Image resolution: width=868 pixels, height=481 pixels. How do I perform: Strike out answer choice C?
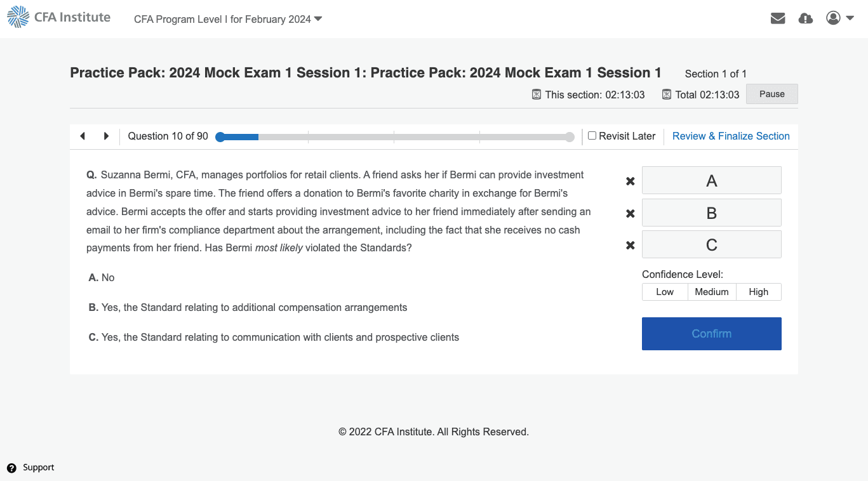pyautogui.click(x=629, y=245)
